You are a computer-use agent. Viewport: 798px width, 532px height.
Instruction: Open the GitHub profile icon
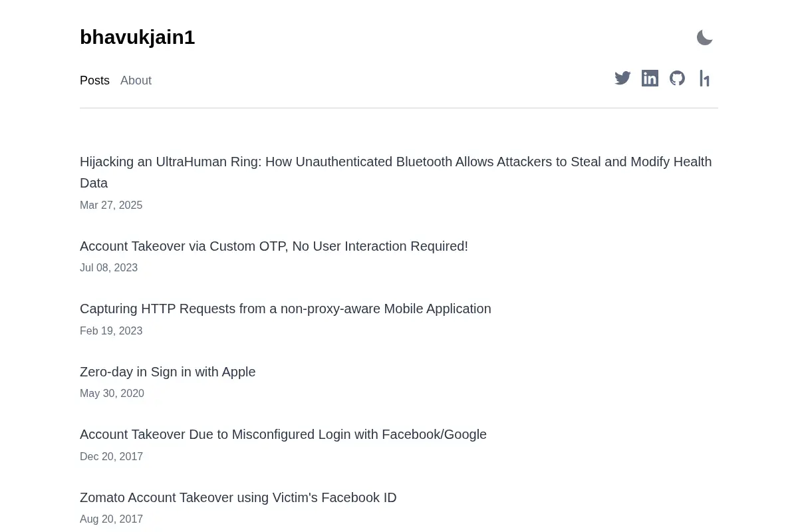point(677,78)
